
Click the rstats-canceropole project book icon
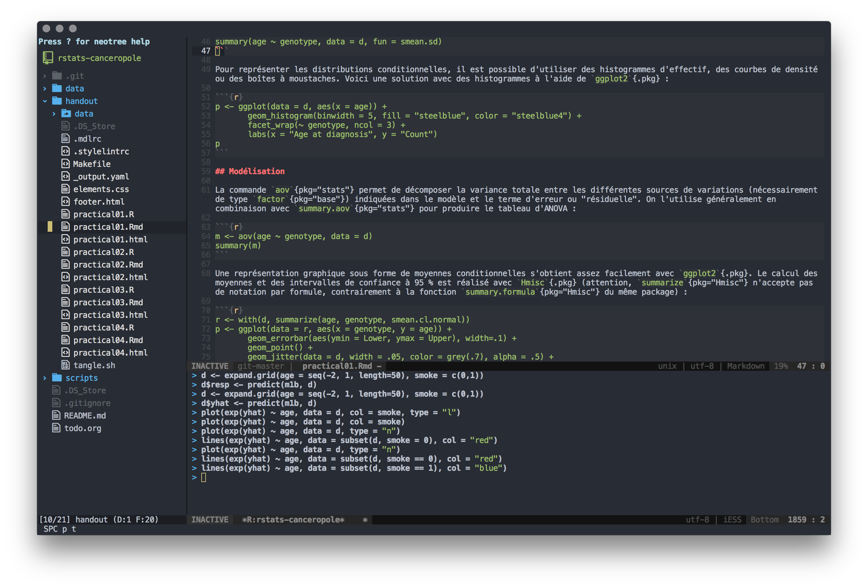48,58
